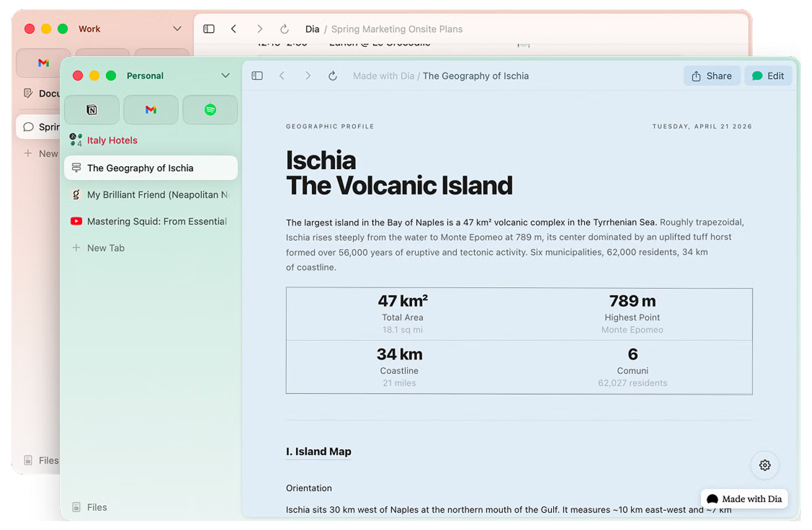Image resolution: width=812 pixels, height=530 pixels.
Task: Expand the Personal profile dropdown
Action: coord(226,76)
